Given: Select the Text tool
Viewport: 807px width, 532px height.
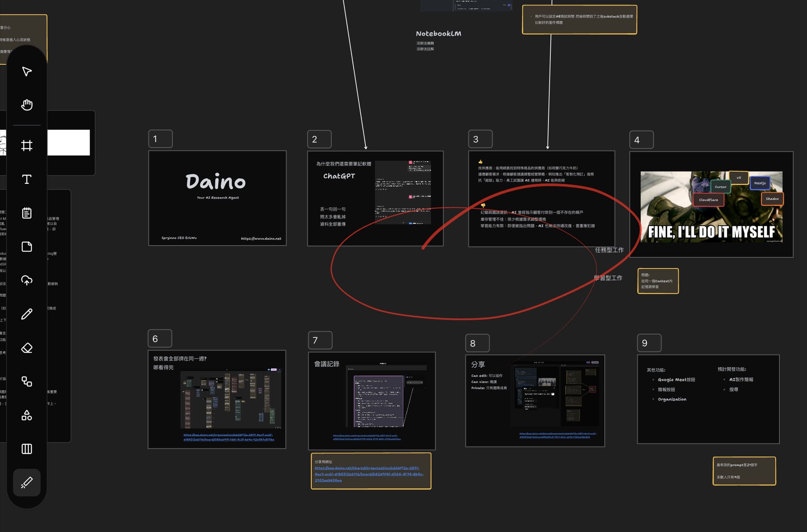Looking at the screenshot, I should (27, 179).
